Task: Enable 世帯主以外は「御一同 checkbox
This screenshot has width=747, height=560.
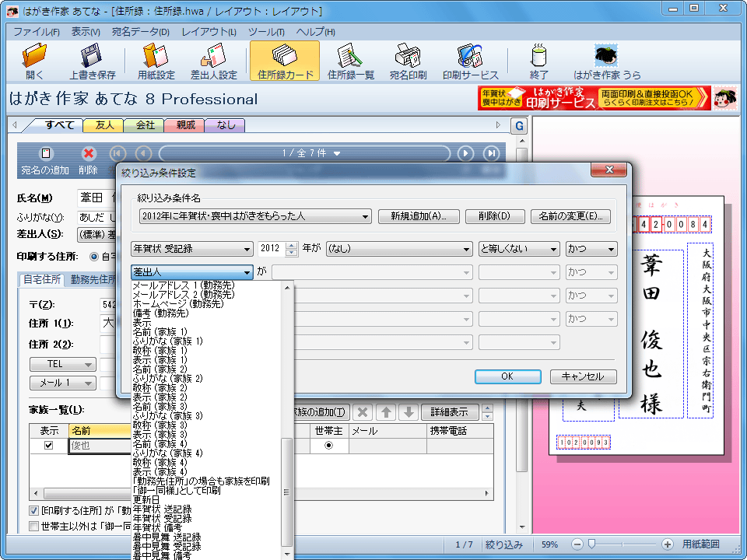Action: click(33, 527)
